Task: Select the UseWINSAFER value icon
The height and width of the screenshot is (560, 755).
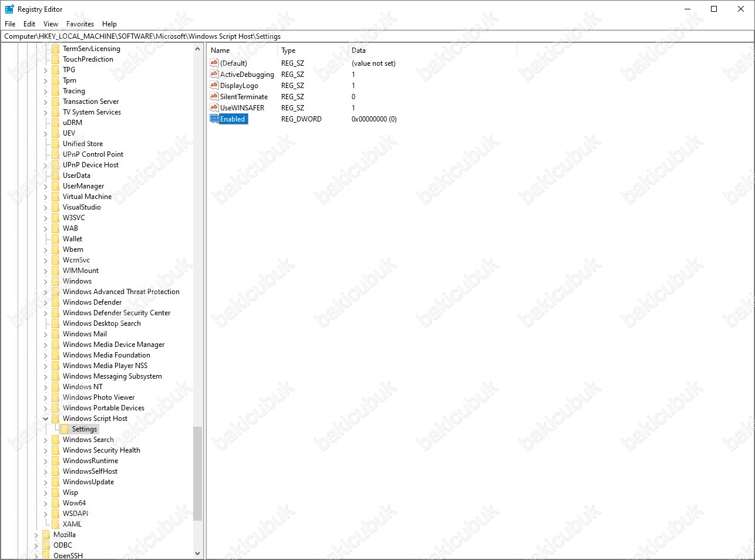Action: [214, 108]
